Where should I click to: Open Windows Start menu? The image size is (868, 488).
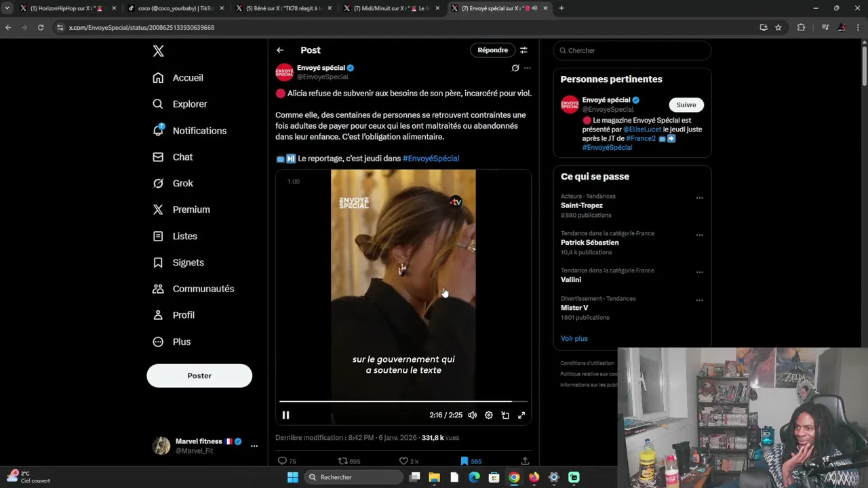click(293, 477)
